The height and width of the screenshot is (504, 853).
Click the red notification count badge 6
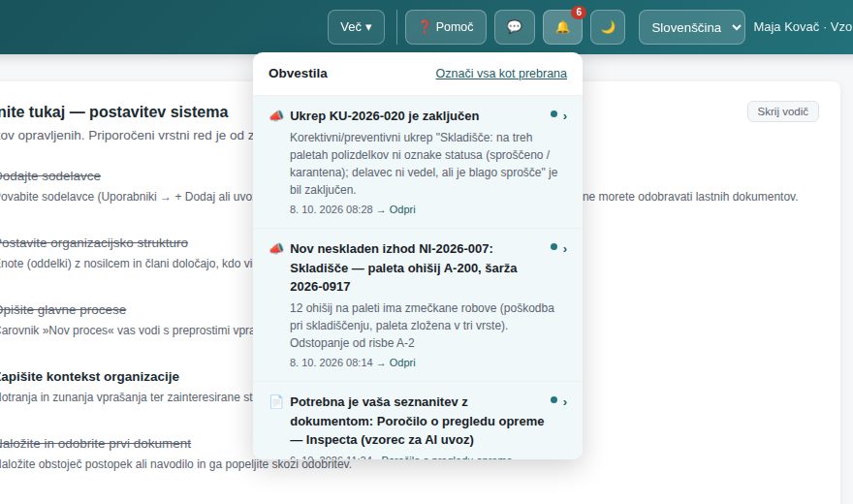point(579,12)
